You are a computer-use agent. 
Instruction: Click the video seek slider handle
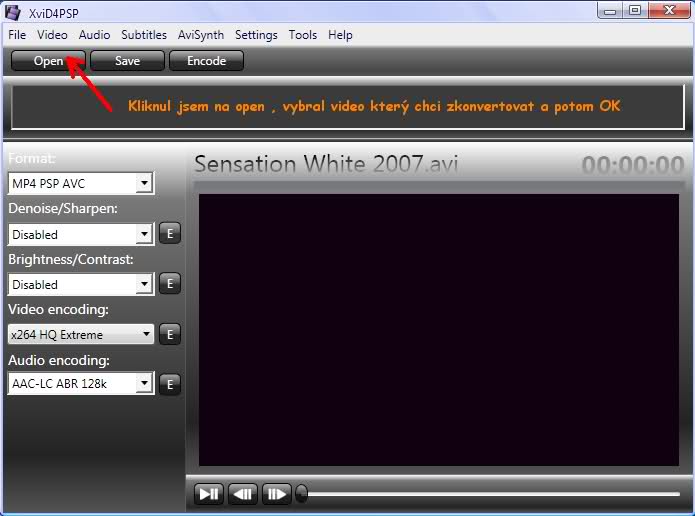click(302, 493)
